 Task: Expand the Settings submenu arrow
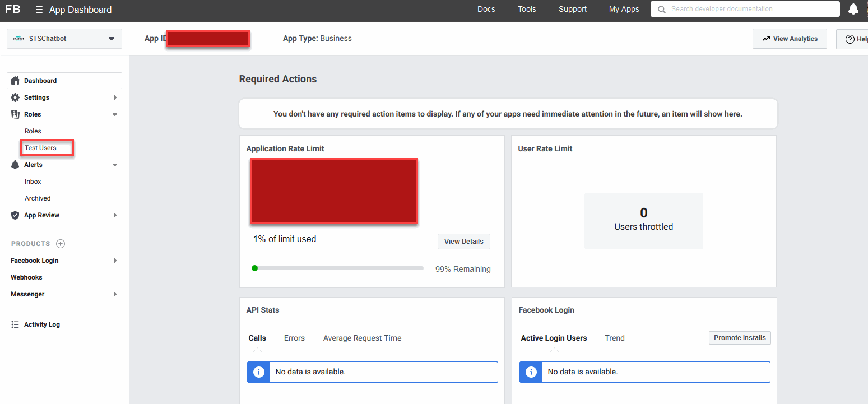[x=115, y=97]
